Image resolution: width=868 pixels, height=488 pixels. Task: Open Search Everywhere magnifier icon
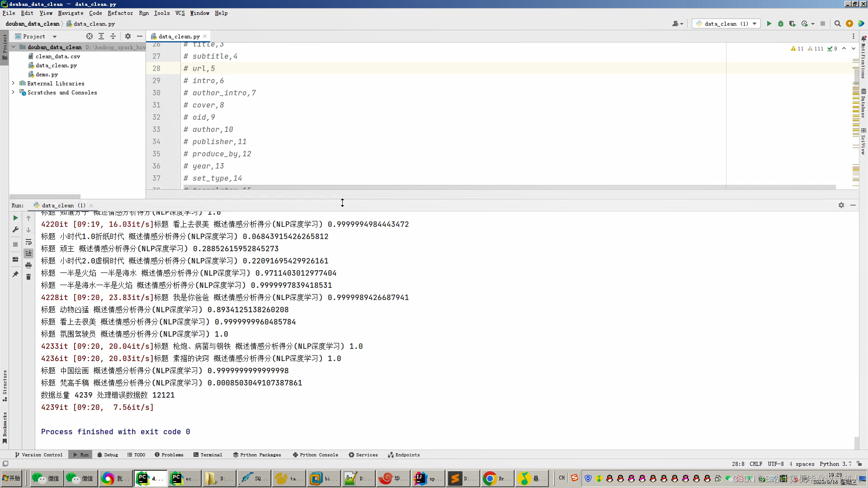pyautogui.click(x=837, y=23)
